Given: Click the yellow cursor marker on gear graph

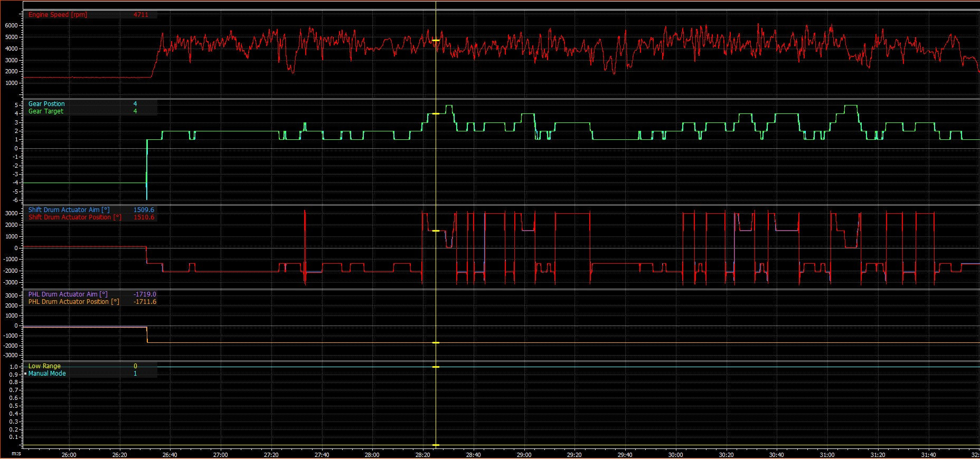Looking at the screenshot, I should (x=436, y=113).
